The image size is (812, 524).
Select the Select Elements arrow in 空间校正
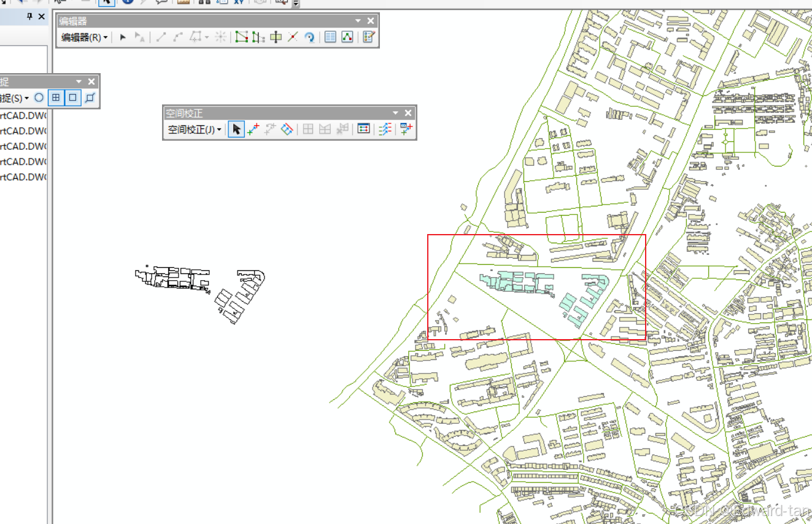tap(236, 130)
